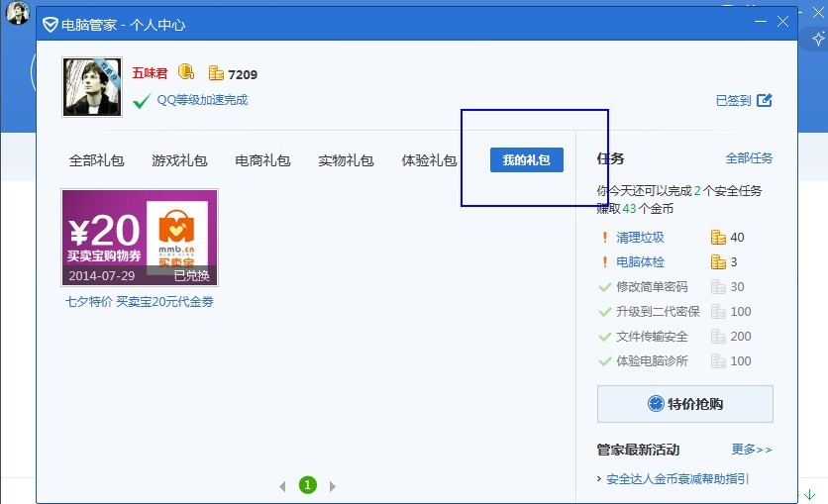Click the 已签到 sign-in edit icon

click(764, 100)
